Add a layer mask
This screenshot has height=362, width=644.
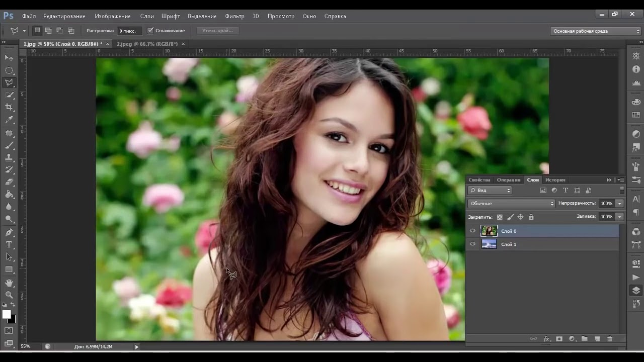click(x=559, y=339)
